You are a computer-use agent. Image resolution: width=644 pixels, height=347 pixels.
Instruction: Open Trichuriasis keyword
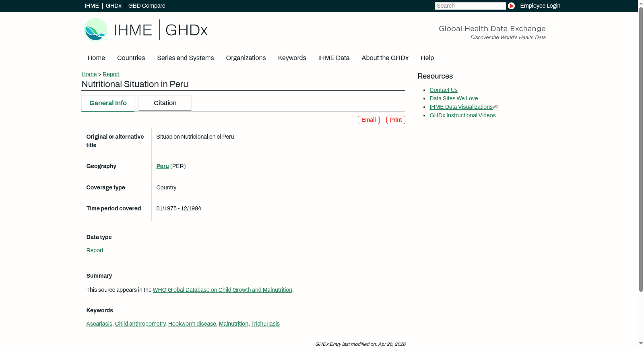point(265,324)
